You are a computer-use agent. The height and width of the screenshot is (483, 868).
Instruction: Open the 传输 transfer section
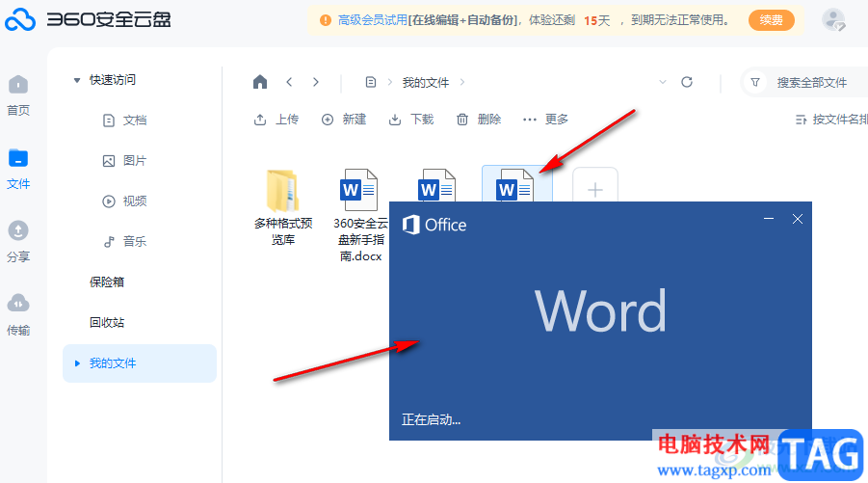tap(18, 314)
